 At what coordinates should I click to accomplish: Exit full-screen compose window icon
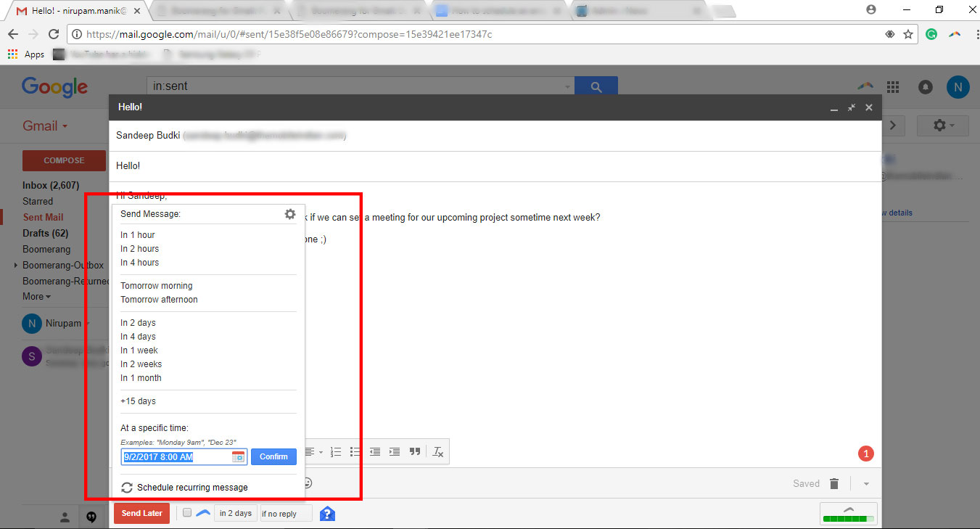click(x=852, y=107)
